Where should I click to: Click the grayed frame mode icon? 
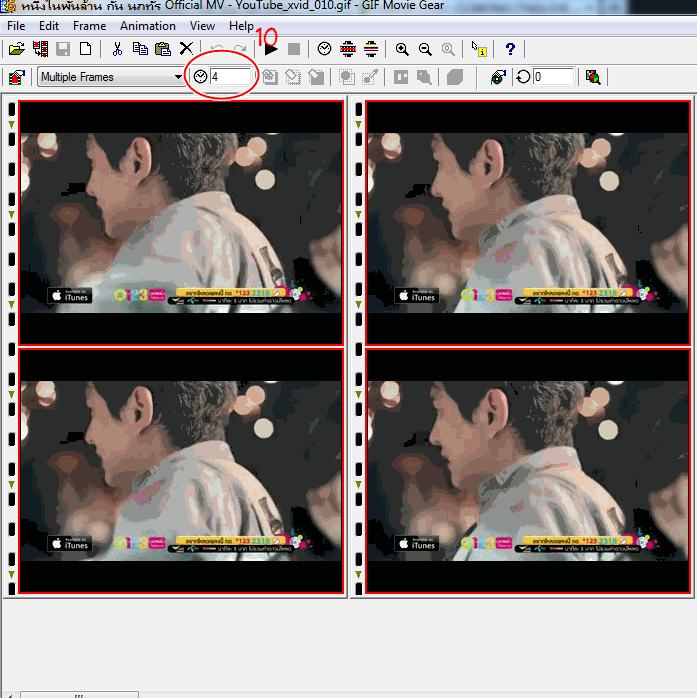coord(401,77)
